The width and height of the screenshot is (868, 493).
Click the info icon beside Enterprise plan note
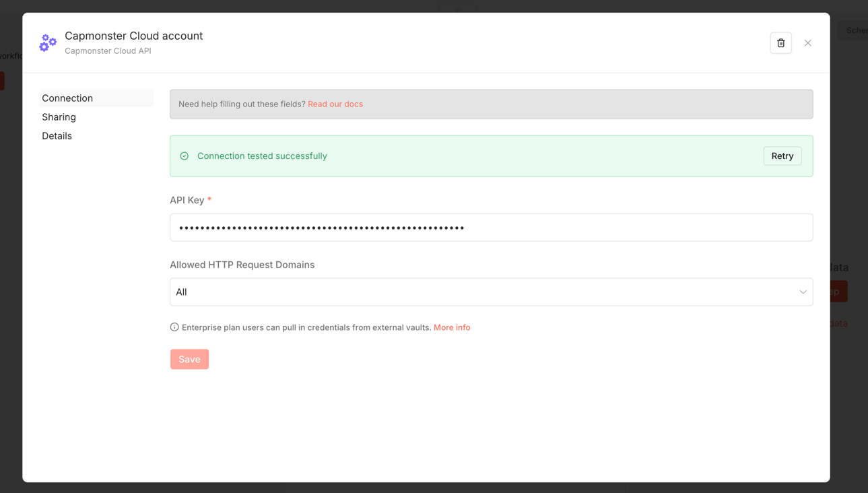[174, 327]
